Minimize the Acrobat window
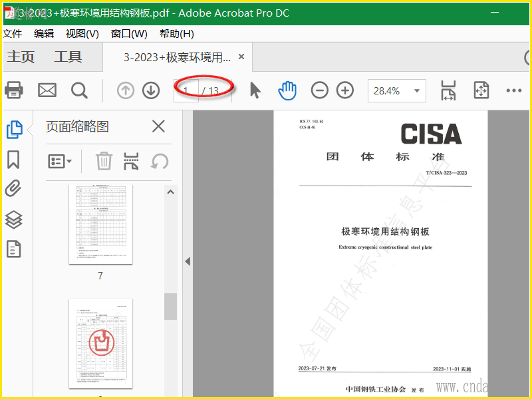This screenshot has height=399, width=532. click(x=495, y=13)
